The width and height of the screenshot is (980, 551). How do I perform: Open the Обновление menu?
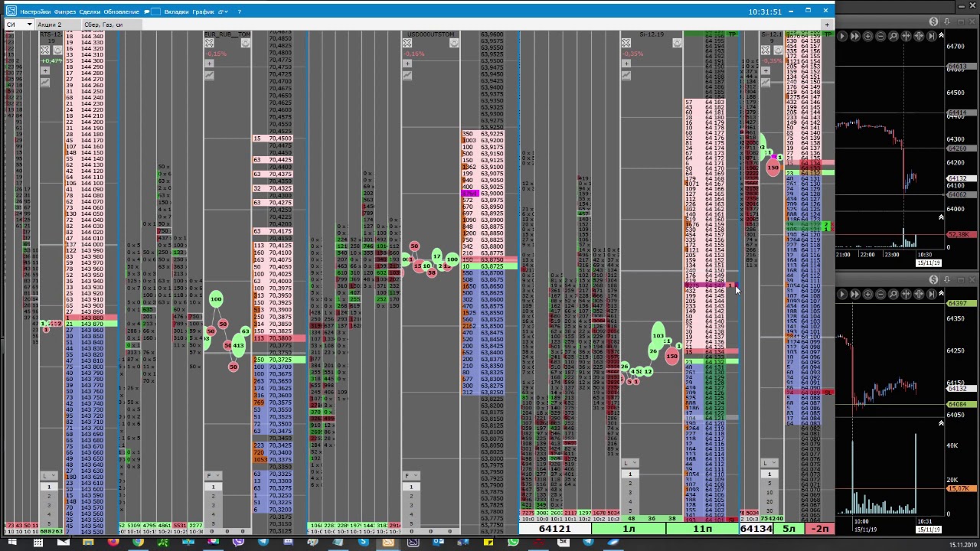pos(121,11)
